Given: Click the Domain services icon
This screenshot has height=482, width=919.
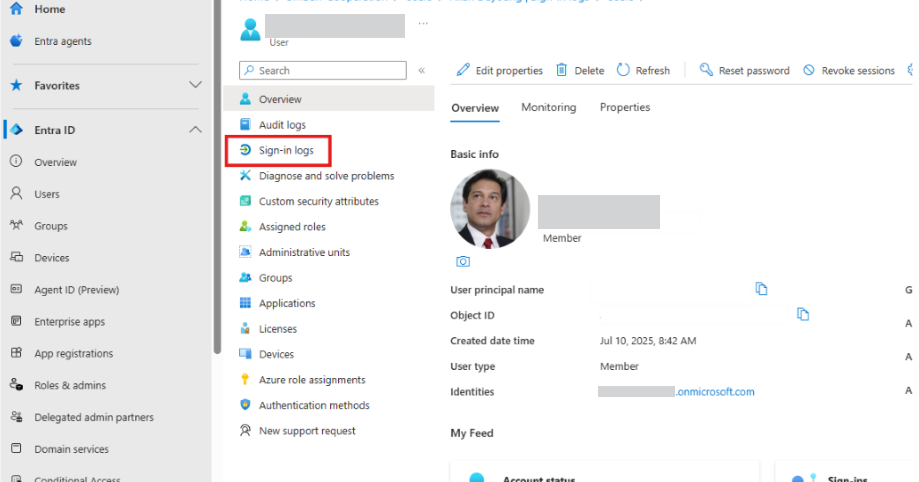Looking at the screenshot, I should tap(16, 448).
